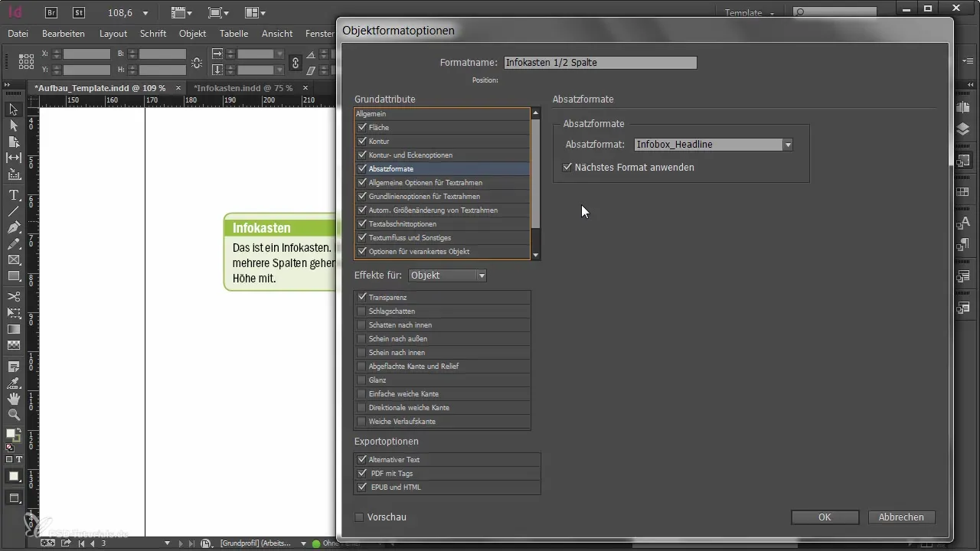Select the Hand tool

[x=13, y=398]
